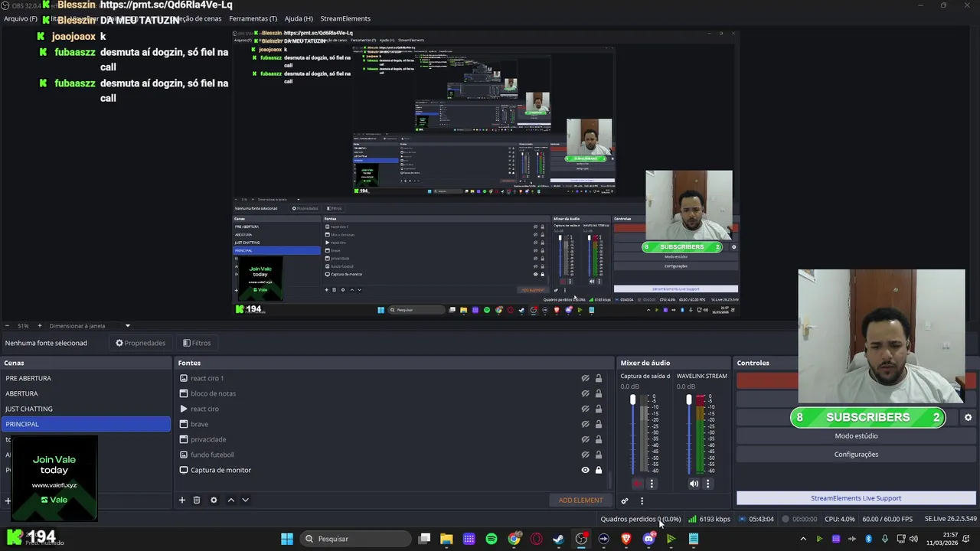Viewport: 980px width, 551px height.
Task: Open Steam from the taskbar
Action: [x=559, y=539]
